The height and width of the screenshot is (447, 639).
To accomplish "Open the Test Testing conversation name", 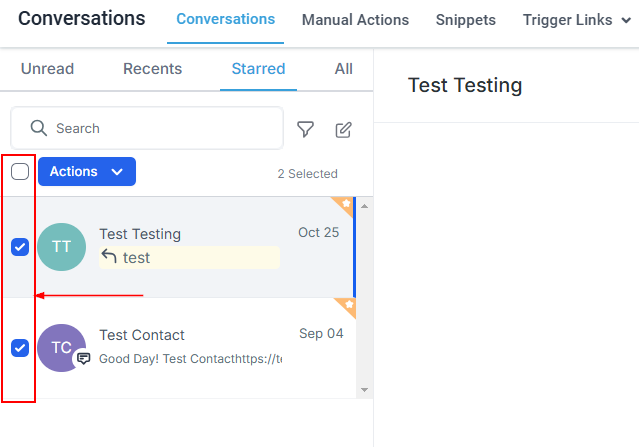I will pyautogui.click(x=140, y=234).
